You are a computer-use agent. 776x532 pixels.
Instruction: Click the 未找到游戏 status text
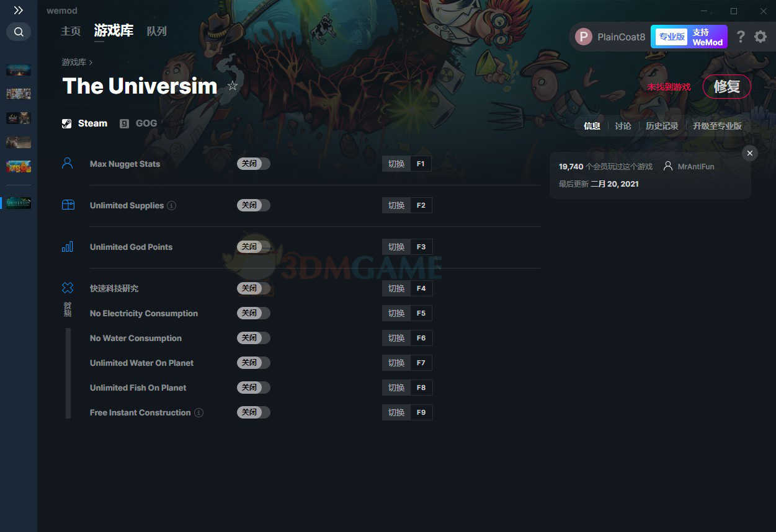pos(669,87)
